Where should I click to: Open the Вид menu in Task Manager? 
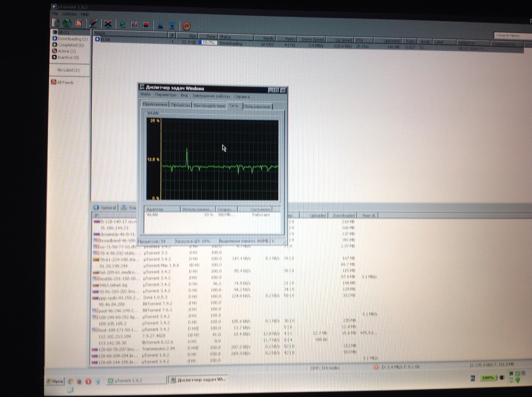click(x=184, y=95)
